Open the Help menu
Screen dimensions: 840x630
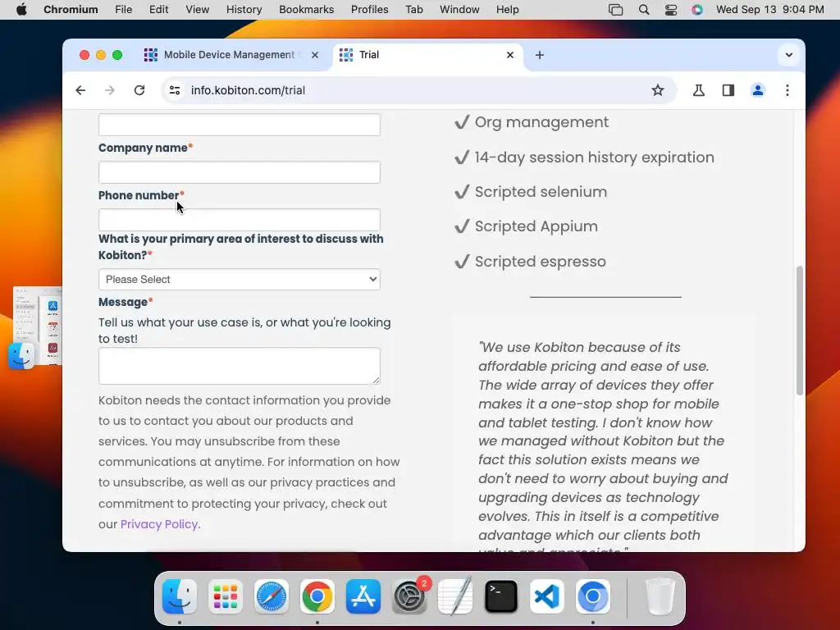pyautogui.click(x=507, y=10)
